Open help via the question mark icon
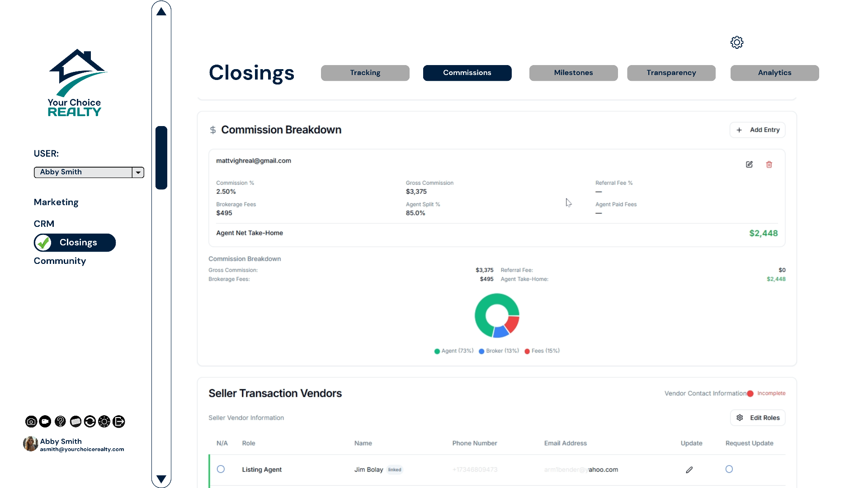The height and width of the screenshot is (488, 868). coord(60,422)
